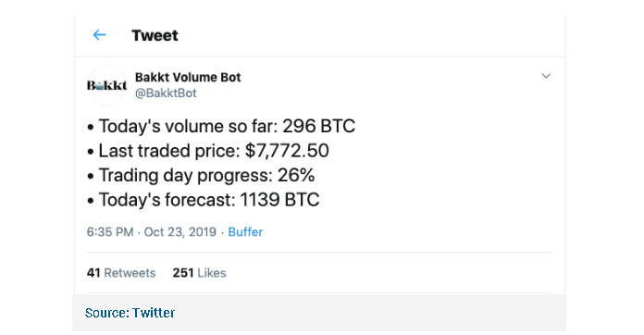This screenshot has width=644, height=335.
Task: Open the Buffer source link
Action: (245, 232)
